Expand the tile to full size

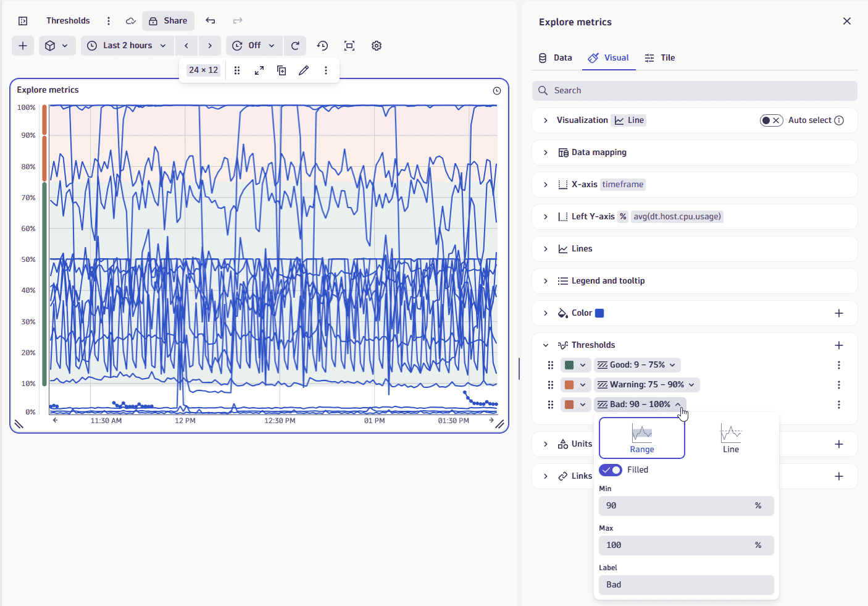pos(259,70)
